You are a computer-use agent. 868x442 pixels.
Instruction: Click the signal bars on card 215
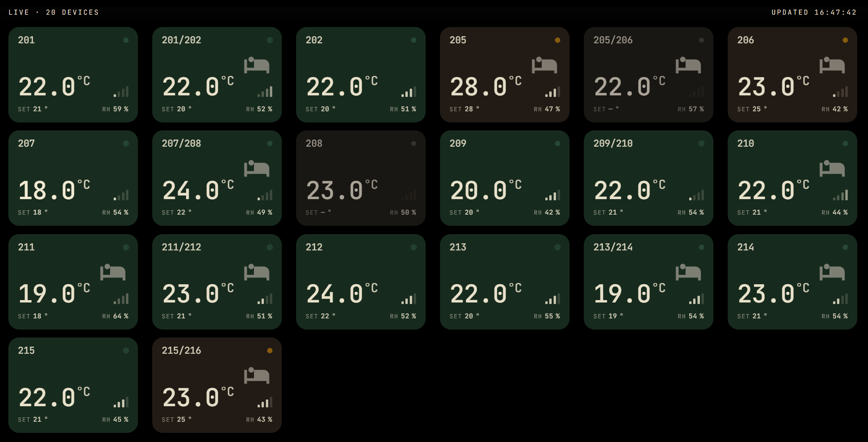point(121,402)
